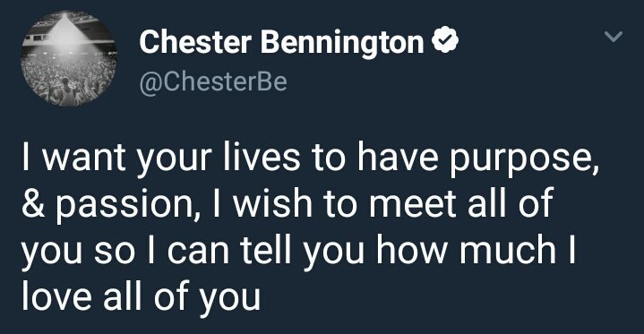This screenshot has width=644, height=334.
Task: Click the word "love" in the last line
Action: pyautogui.click(x=56, y=295)
